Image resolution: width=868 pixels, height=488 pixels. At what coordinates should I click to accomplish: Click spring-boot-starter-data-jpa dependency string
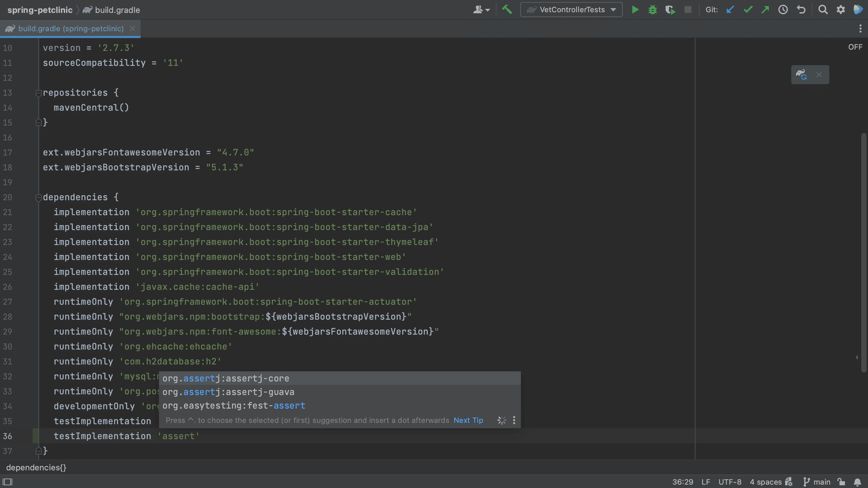[x=284, y=227]
